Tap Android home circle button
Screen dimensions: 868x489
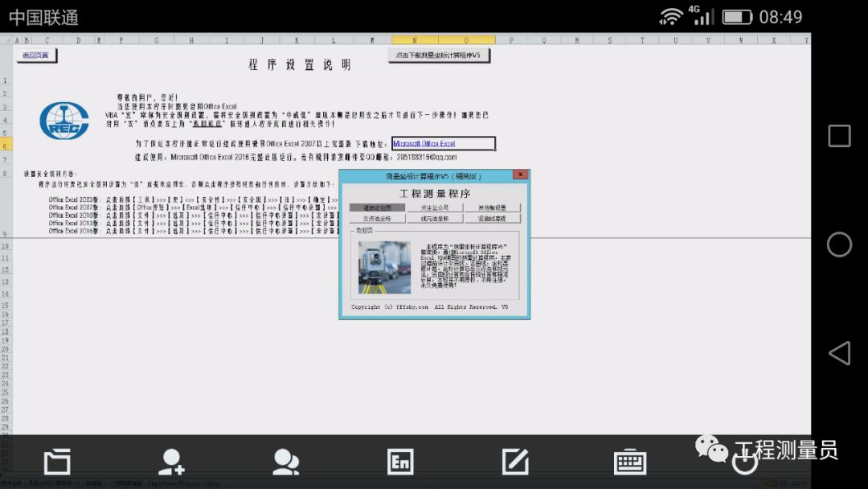pyautogui.click(x=839, y=244)
